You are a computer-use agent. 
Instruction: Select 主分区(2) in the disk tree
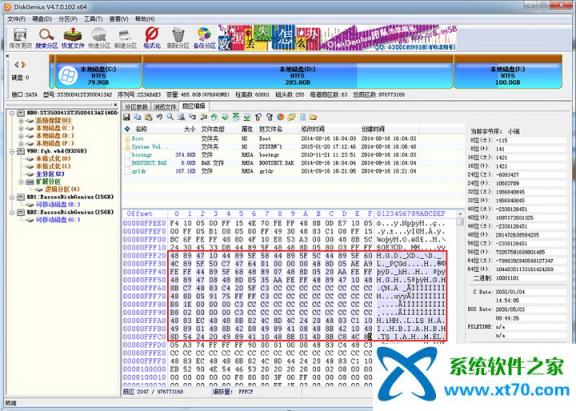[x=50, y=174]
